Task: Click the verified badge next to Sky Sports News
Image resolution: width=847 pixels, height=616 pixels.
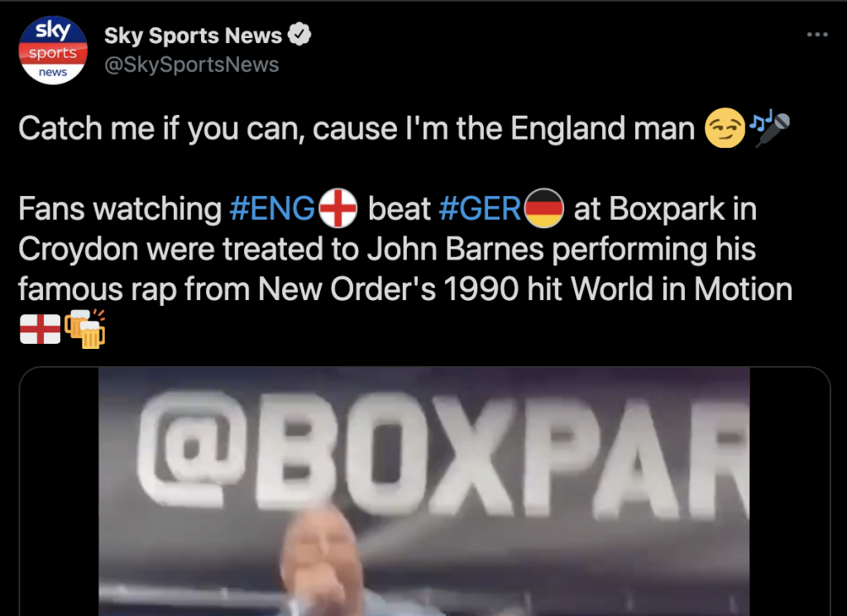Action: point(299,35)
